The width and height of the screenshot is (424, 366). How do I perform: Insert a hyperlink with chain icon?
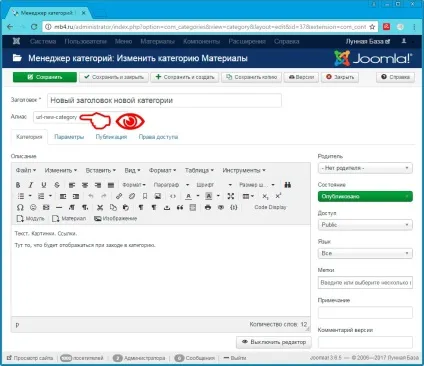(119, 196)
